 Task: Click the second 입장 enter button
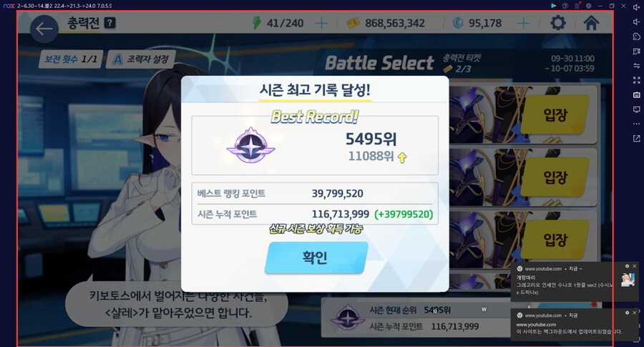coord(555,177)
